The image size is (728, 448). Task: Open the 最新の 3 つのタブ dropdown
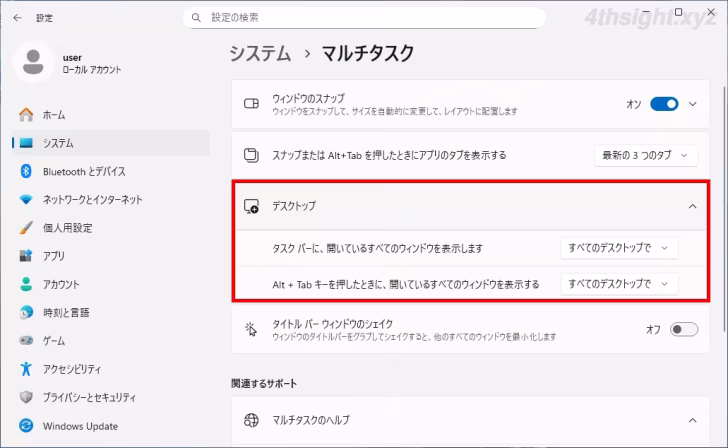[645, 156]
